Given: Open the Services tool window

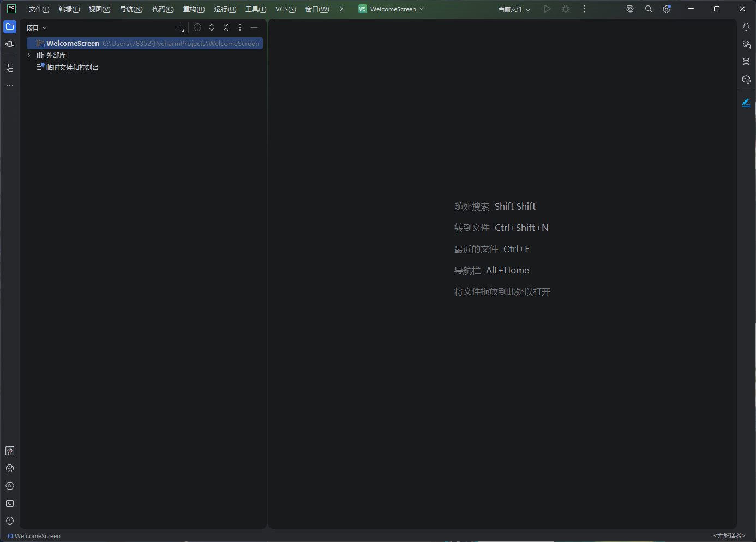Looking at the screenshot, I should [10, 486].
